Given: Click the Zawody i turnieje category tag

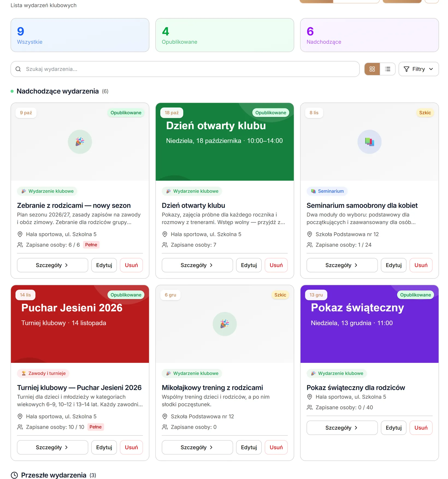Looking at the screenshot, I should click(x=43, y=374).
